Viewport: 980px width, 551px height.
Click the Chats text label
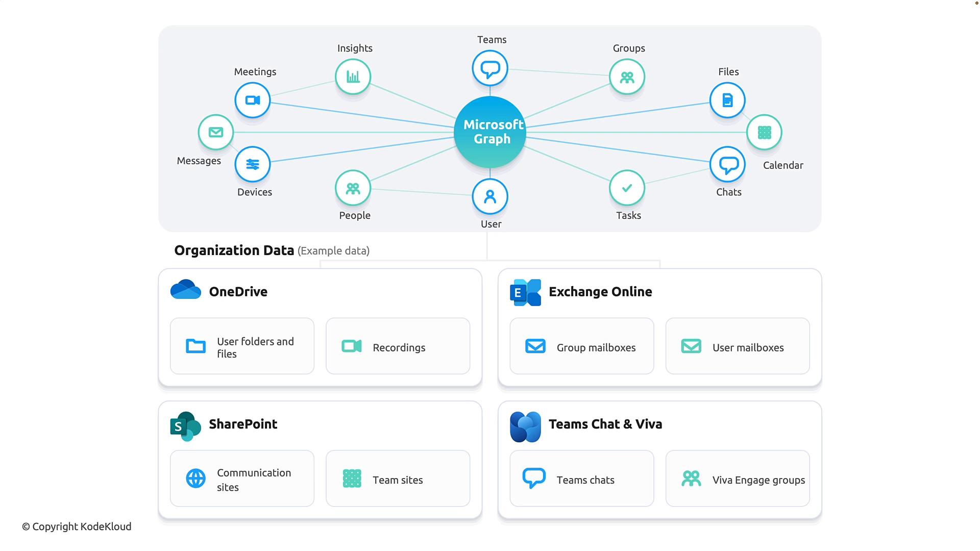coord(728,192)
